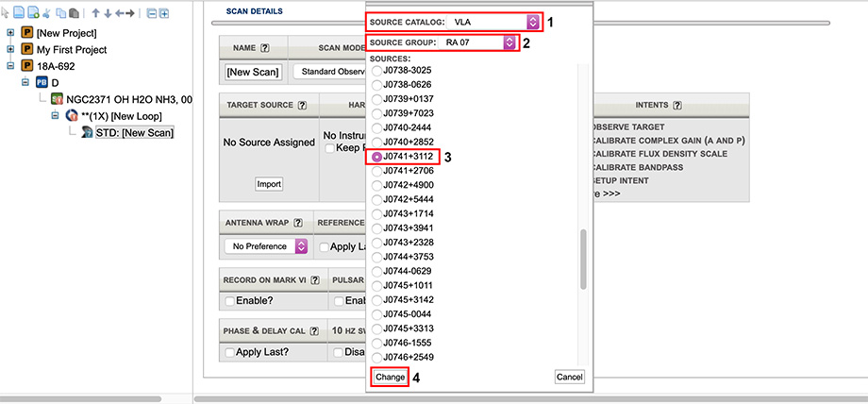Screen dimensions: 868x404
Task: Open help icon next to Target Source
Action: pos(301,106)
